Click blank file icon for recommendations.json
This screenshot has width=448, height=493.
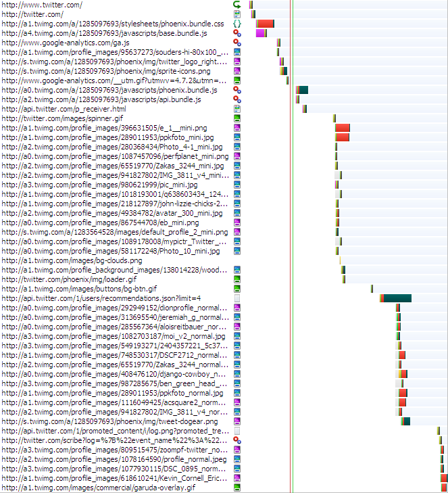pos(237,298)
